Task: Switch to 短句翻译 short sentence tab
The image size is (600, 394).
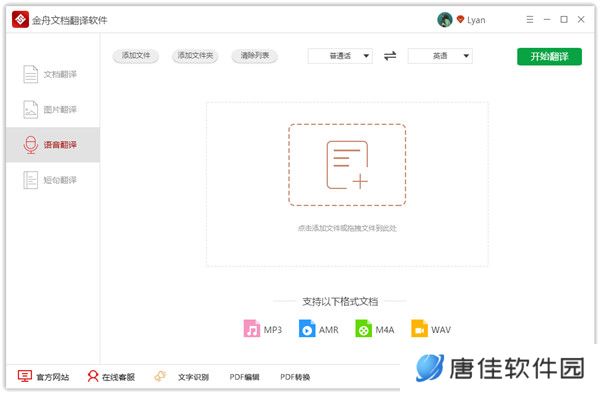Action: click(x=53, y=180)
